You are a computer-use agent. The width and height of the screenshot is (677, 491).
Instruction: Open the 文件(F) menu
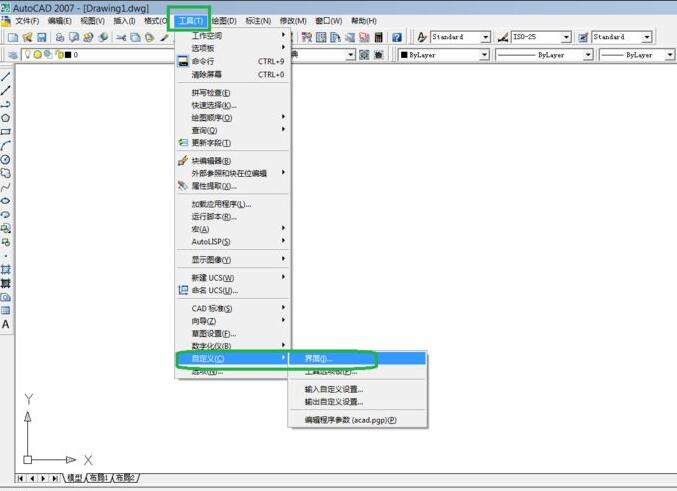click(27, 21)
